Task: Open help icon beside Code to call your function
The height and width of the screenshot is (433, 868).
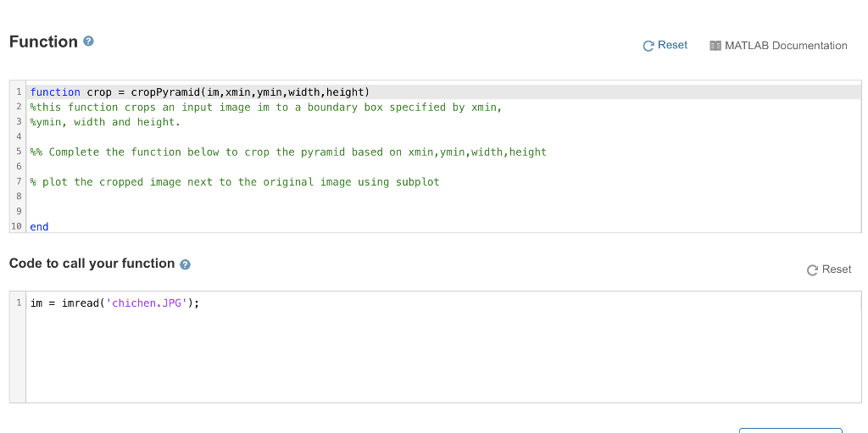Action: [186, 264]
